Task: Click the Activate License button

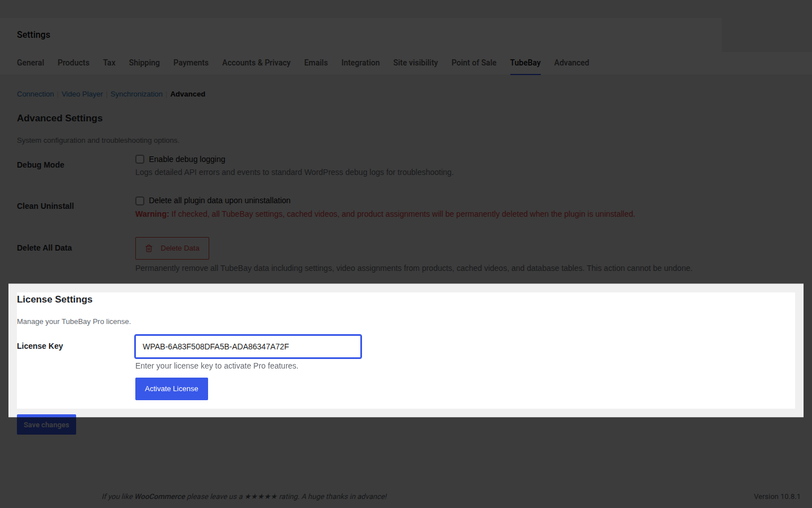Action: (x=171, y=389)
